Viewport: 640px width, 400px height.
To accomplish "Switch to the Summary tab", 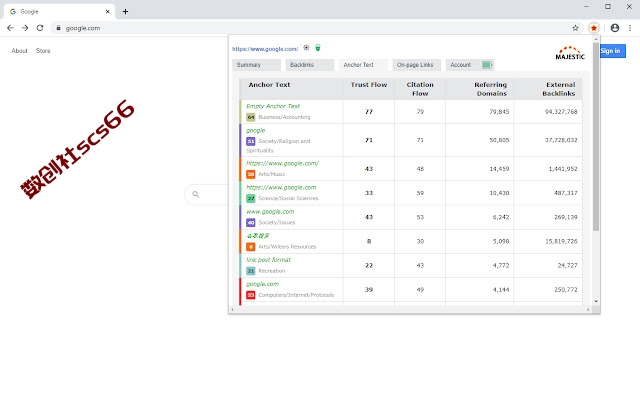I will 256,65.
